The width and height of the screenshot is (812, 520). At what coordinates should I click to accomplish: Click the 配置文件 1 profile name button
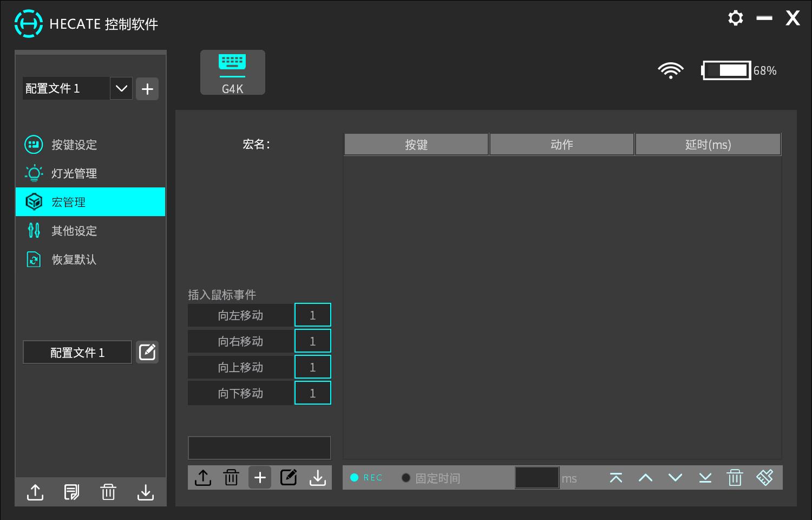77,352
